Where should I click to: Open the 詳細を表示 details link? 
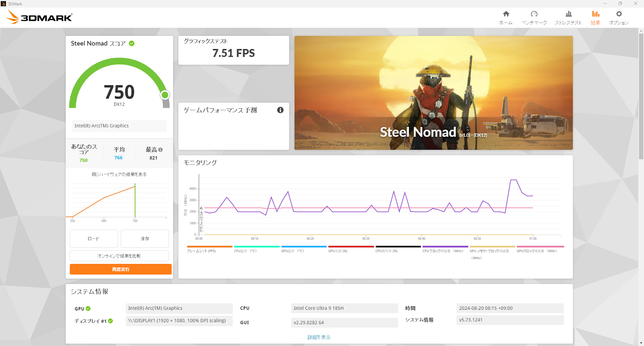pos(319,337)
